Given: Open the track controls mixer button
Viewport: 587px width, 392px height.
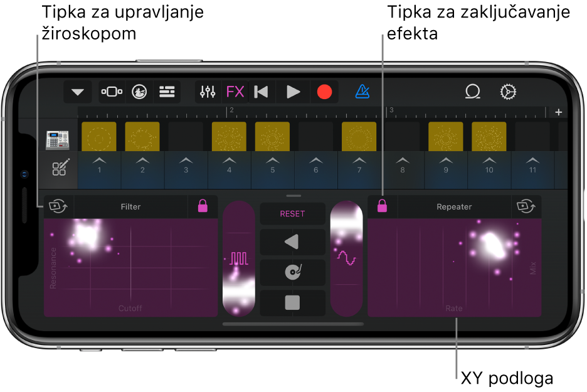Looking at the screenshot, I should pyautogui.click(x=208, y=92).
